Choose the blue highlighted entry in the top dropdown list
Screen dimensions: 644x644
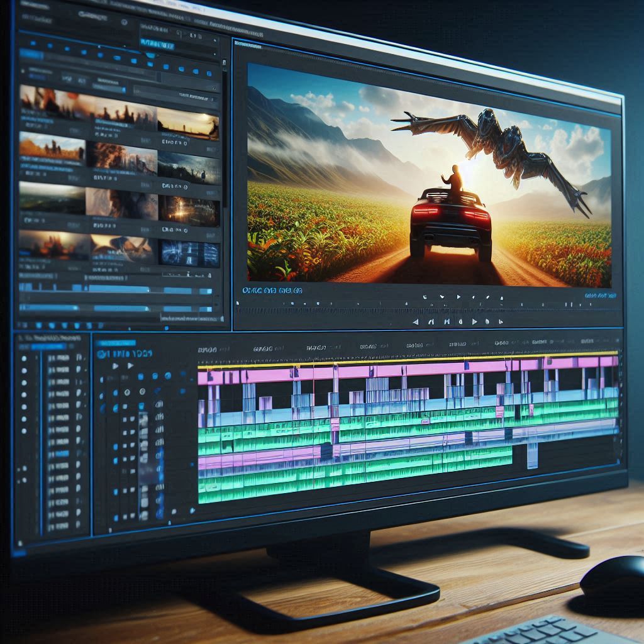(x=157, y=44)
